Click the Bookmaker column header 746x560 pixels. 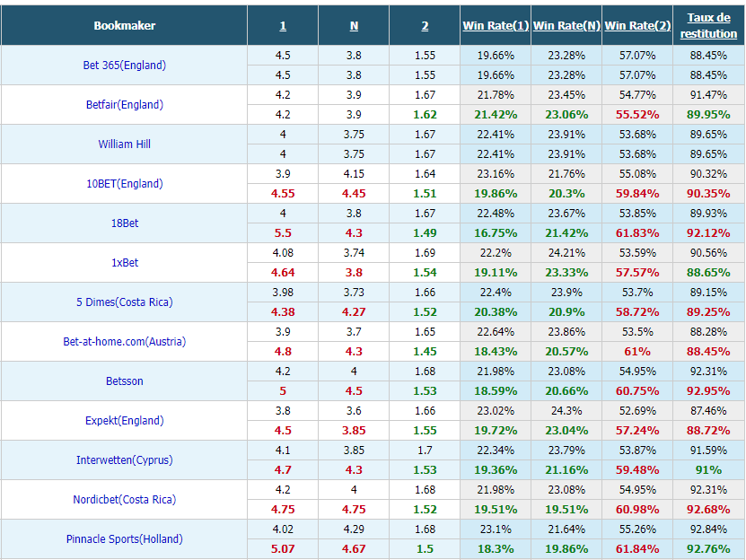[x=124, y=26]
